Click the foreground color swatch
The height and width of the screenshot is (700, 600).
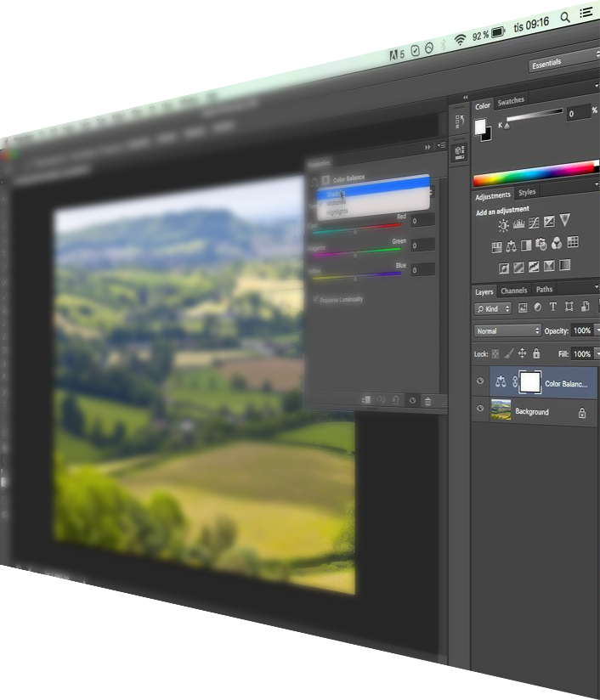tap(480, 127)
